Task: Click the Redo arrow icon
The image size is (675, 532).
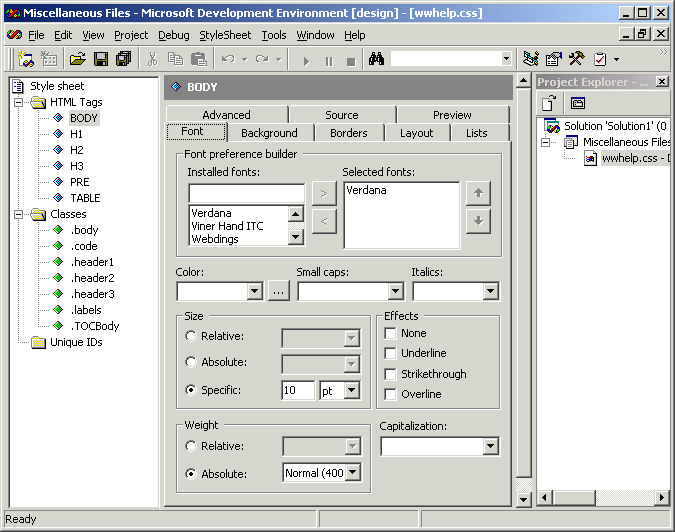Action: click(x=262, y=59)
